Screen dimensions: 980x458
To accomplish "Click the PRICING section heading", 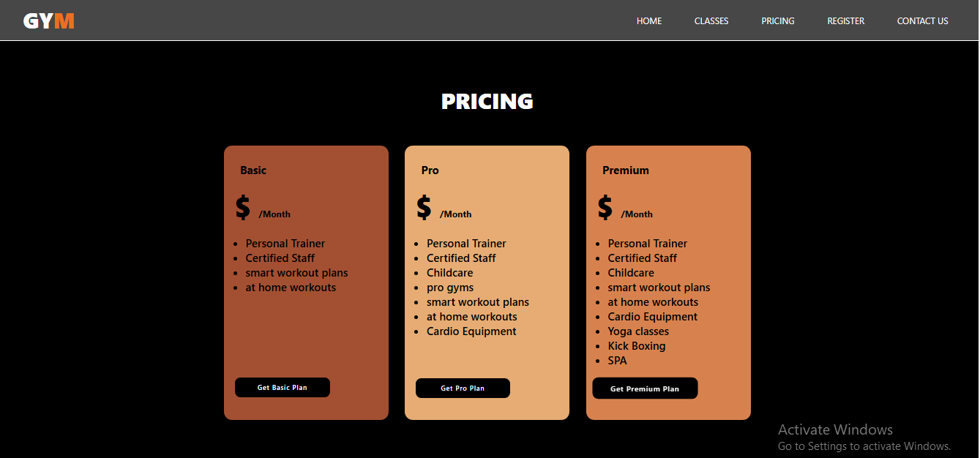I will point(487,102).
